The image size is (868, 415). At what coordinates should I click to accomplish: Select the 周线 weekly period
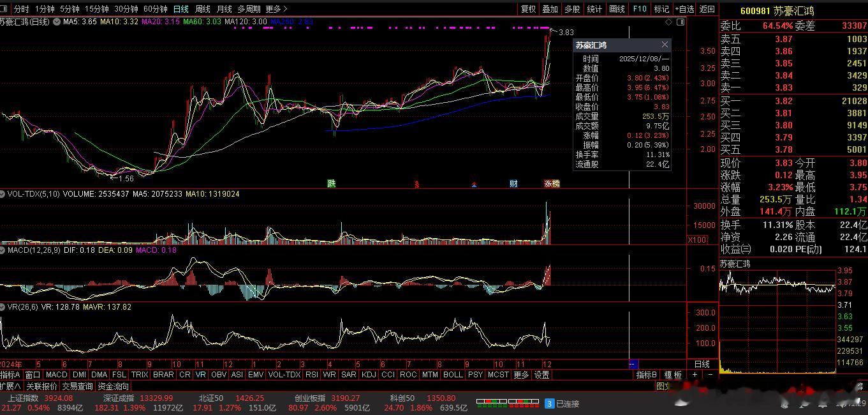pos(203,9)
